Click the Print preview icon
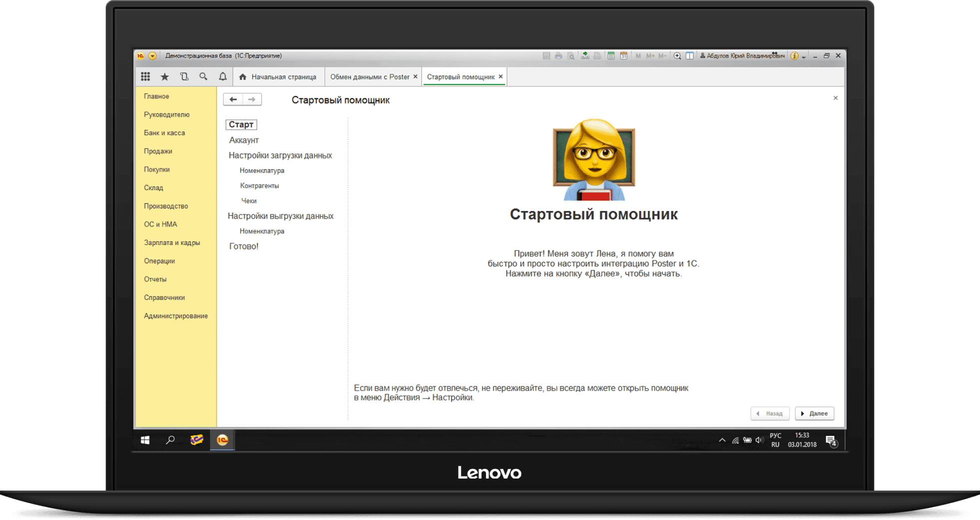980x520 pixels. pyautogui.click(x=571, y=56)
